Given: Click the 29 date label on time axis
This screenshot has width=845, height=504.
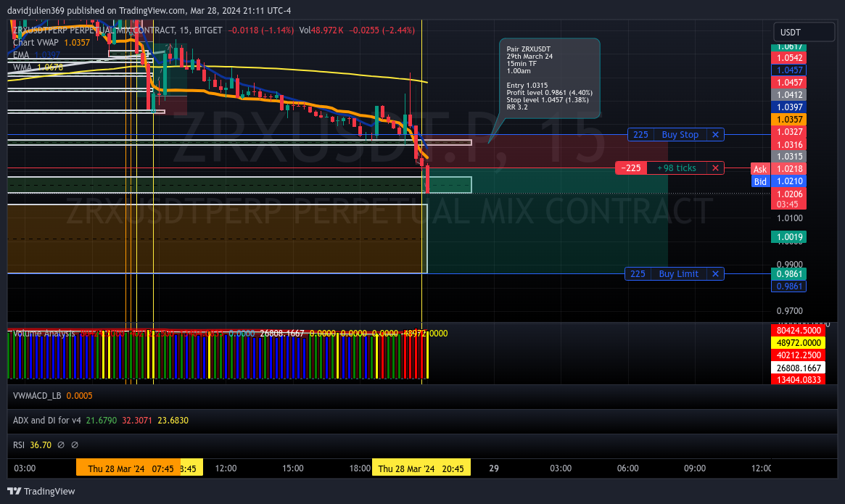Looking at the screenshot, I should click(x=494, y=468).
